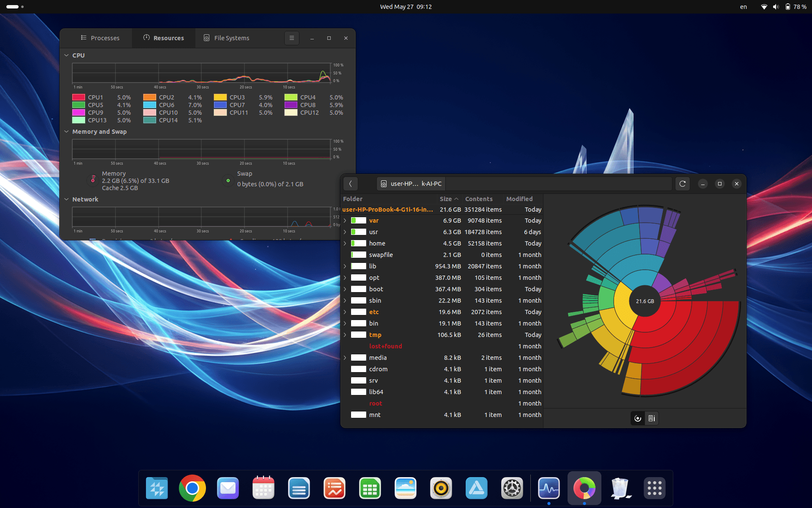Change Swap color indicator
Image resolution: width=812 pixels, height=508 pixels.
pyautogui.click(x=228, y=181)
